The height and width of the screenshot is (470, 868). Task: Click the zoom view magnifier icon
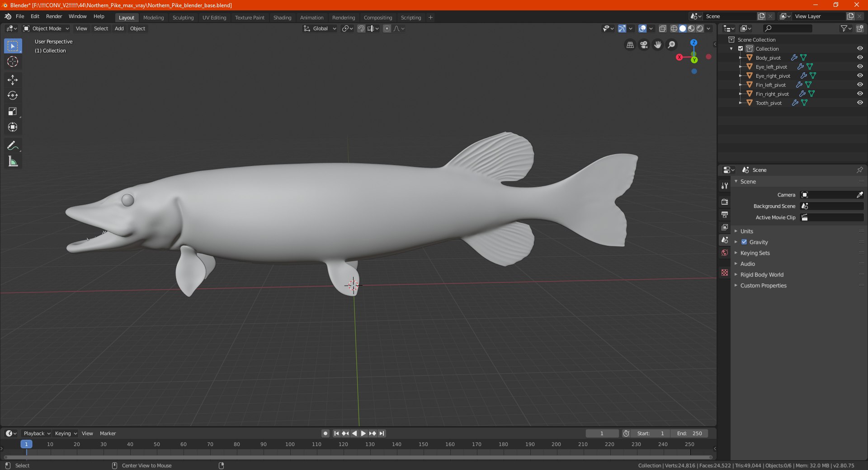click(672, 45)
